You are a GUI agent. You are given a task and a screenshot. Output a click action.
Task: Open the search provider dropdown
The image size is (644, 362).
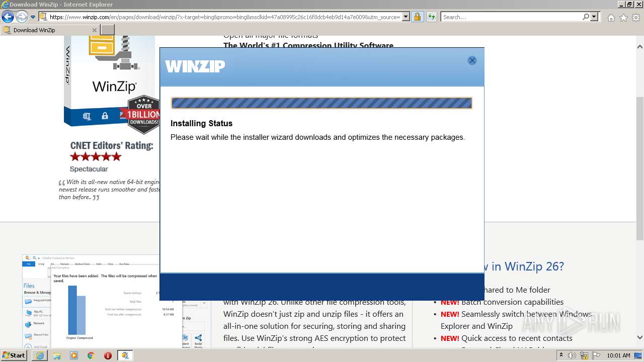(595, 17)
